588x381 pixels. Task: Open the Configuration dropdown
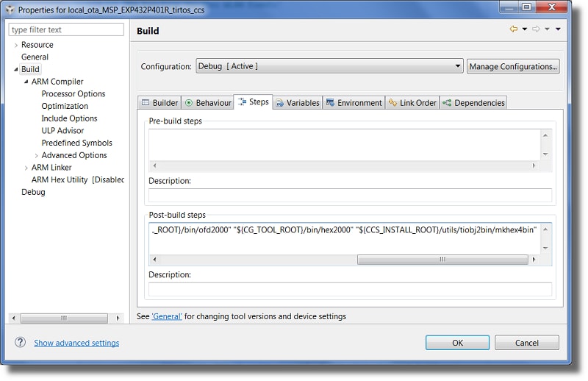[329, 66]
